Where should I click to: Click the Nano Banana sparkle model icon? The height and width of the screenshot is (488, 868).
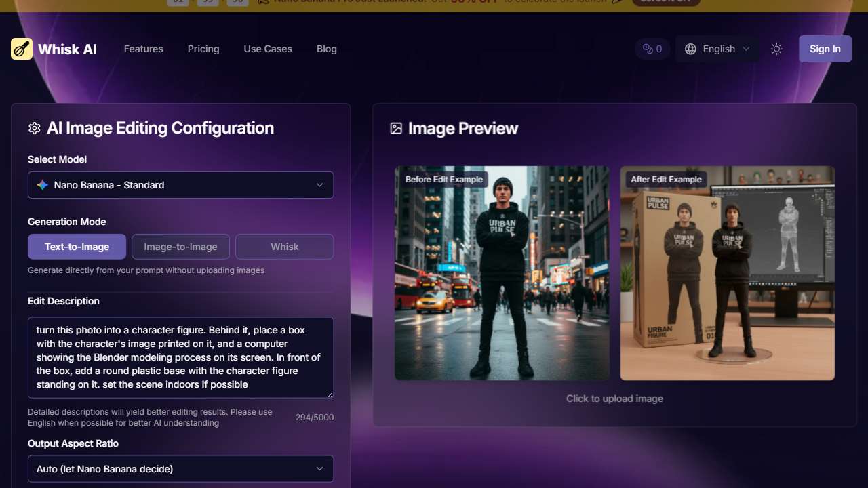pyautogui.click(x=43, y=185)
